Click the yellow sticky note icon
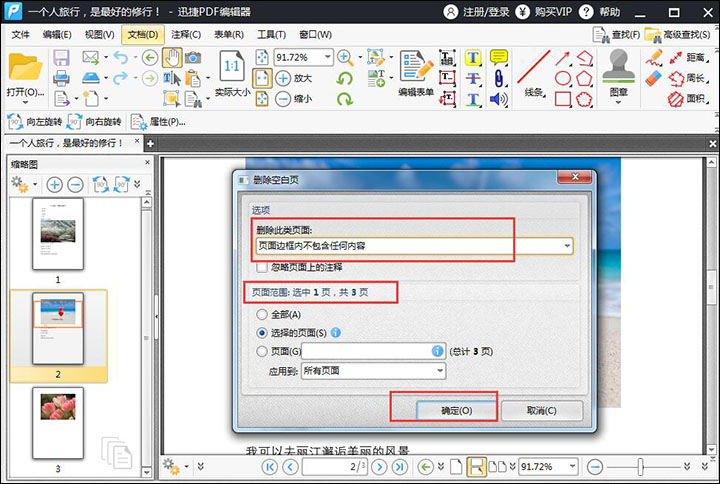The image size is (720, 484). 499,57
